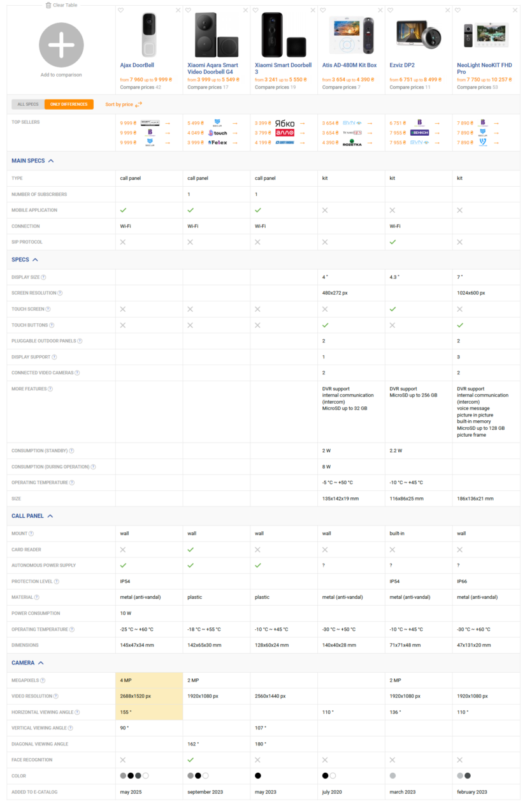The height and width of the screenshot is (806, 532).
Task: Switch to ALL SPECS view
Action: point(28,105)
